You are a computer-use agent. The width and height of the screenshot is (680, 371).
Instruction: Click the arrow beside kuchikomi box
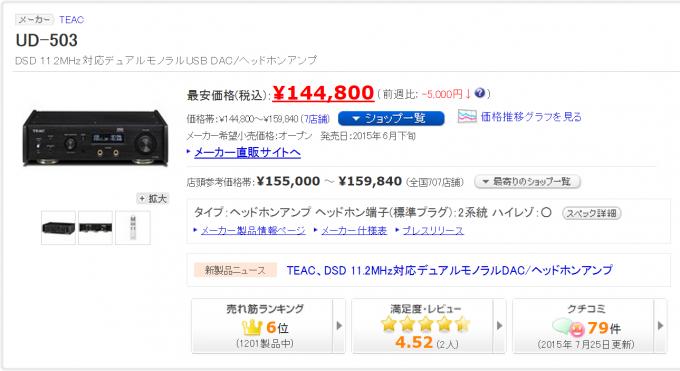(660, 325)
